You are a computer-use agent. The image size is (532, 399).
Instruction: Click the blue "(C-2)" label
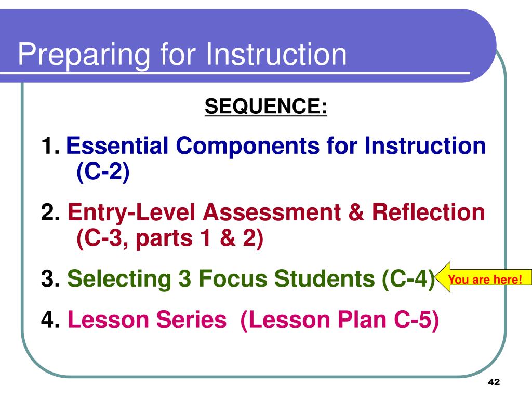pyautogui.click(x=103, y=171)
